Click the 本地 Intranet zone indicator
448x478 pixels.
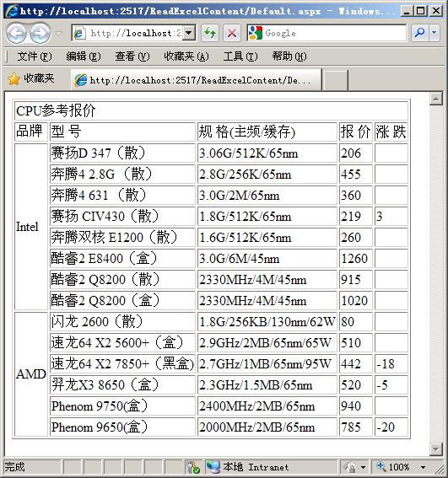[247, 467]
